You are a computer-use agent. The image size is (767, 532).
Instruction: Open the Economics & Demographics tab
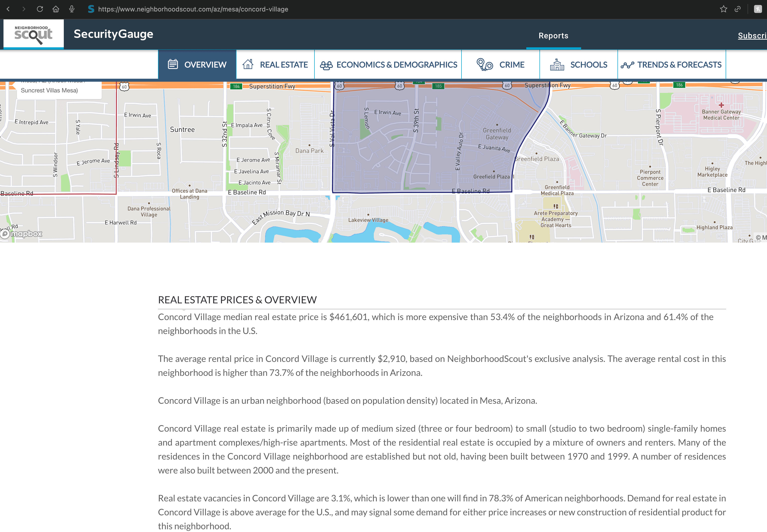click(388, 65)
